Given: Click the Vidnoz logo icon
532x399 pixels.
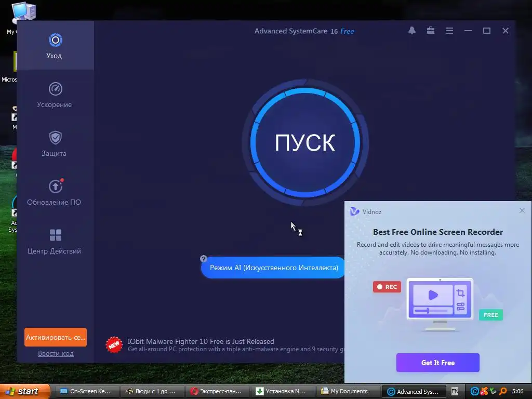Looking at the screenshot, I should [x=354, y=211].
